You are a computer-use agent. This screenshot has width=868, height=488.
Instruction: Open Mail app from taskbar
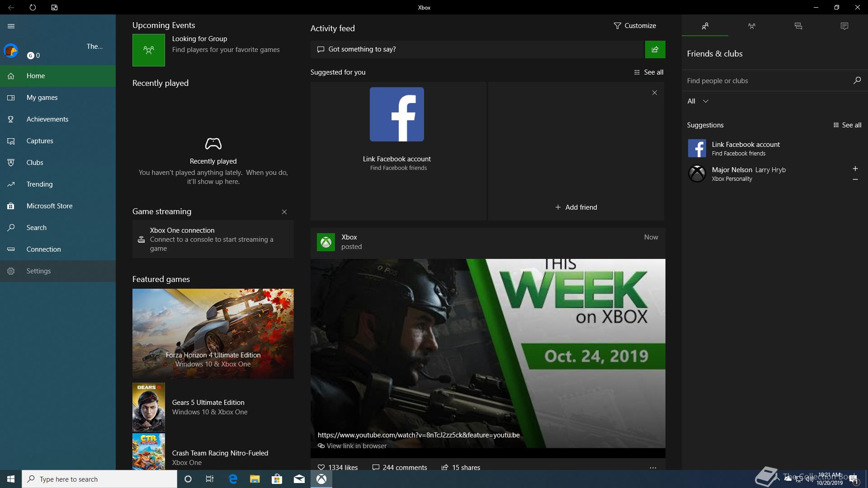click(299, 479)
